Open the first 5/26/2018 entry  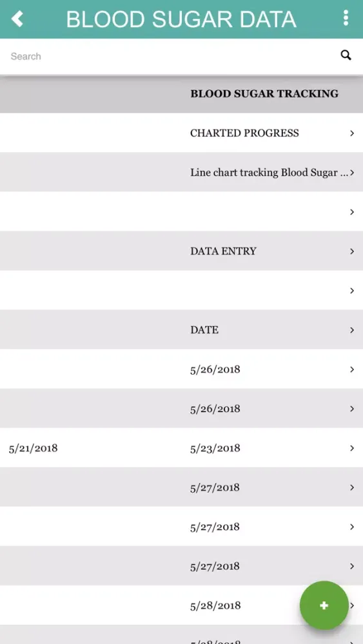click(x=181, y=369)
